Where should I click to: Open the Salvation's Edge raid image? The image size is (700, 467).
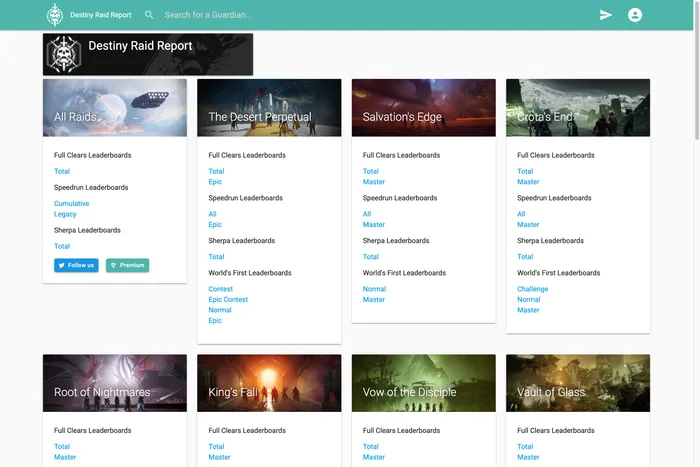(424, 108)
